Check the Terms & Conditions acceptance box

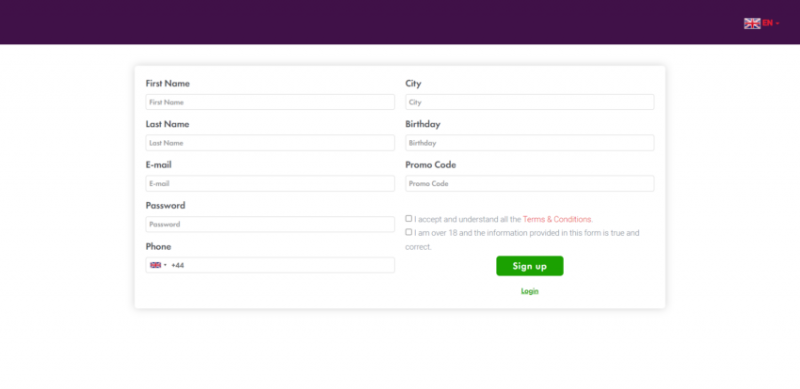click(409, 218)
